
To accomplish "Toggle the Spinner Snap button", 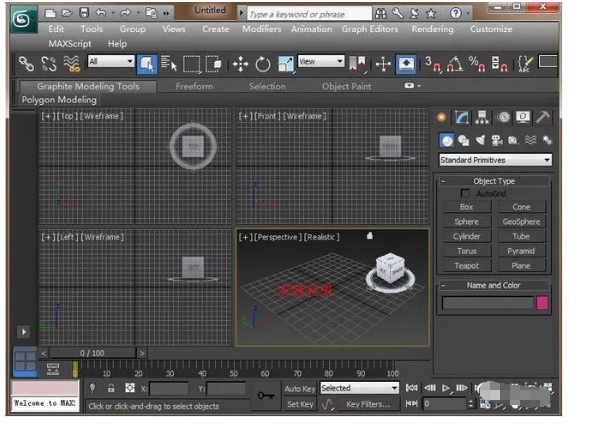I will click(499, 64).
